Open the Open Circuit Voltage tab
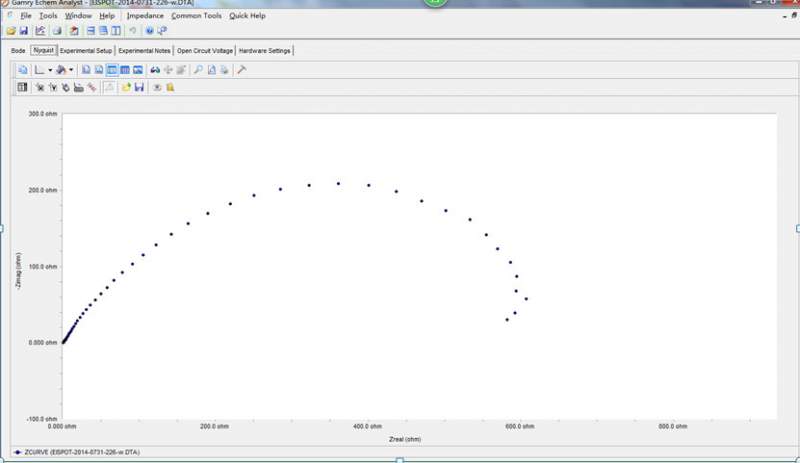 205,51
